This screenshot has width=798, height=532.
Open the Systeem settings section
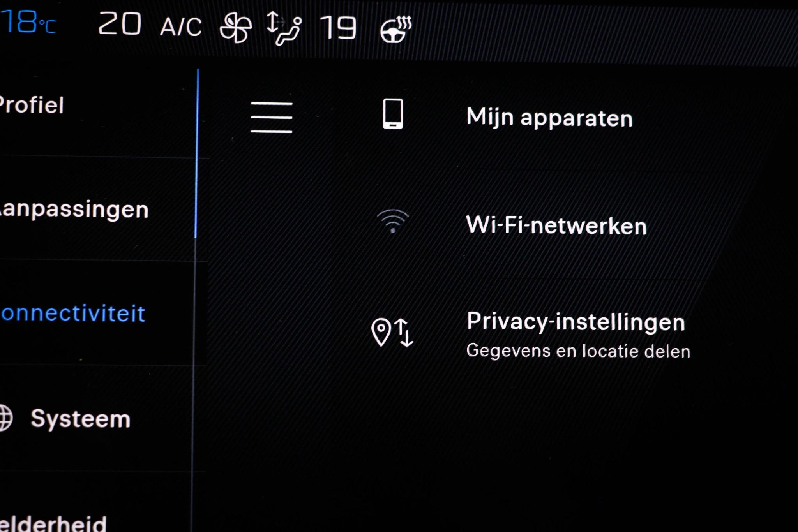pyautogui.click(x=81, y=419)
